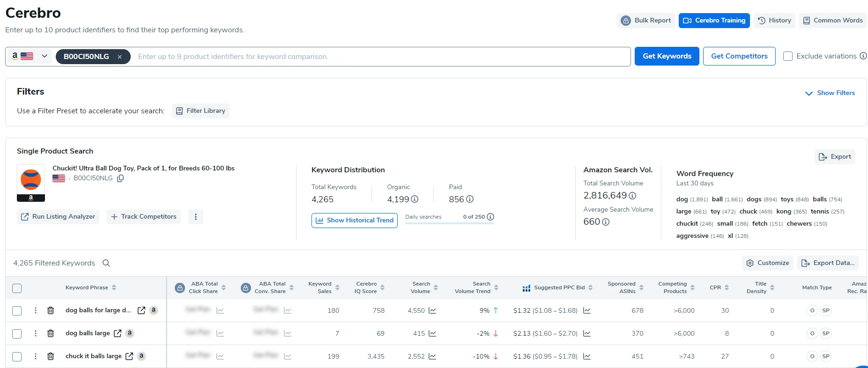This screenshot has height=368, width=868.
Task: Select the 'dog balls large' row checkbox
Action: [17, 334]
